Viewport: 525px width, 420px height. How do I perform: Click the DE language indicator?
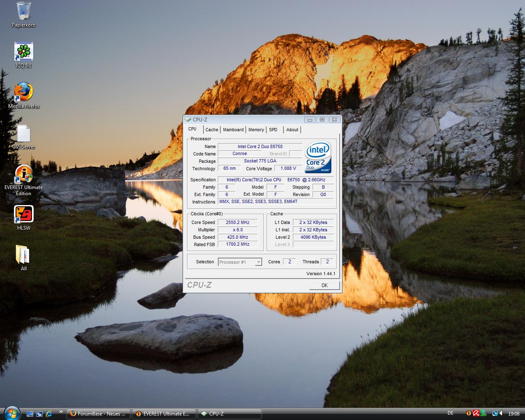pyautogui.click(x=450, y=413)
